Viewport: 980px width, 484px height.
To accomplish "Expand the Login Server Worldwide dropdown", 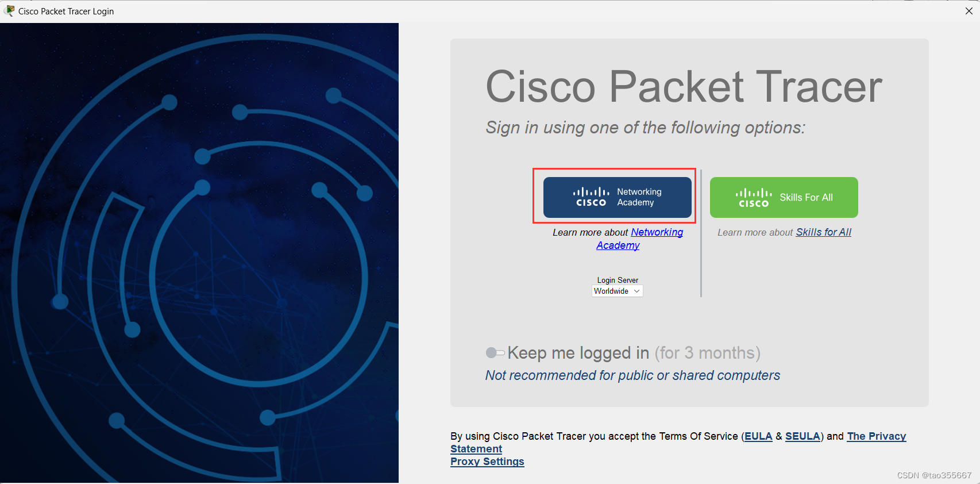I will click(x=617, y=291).
